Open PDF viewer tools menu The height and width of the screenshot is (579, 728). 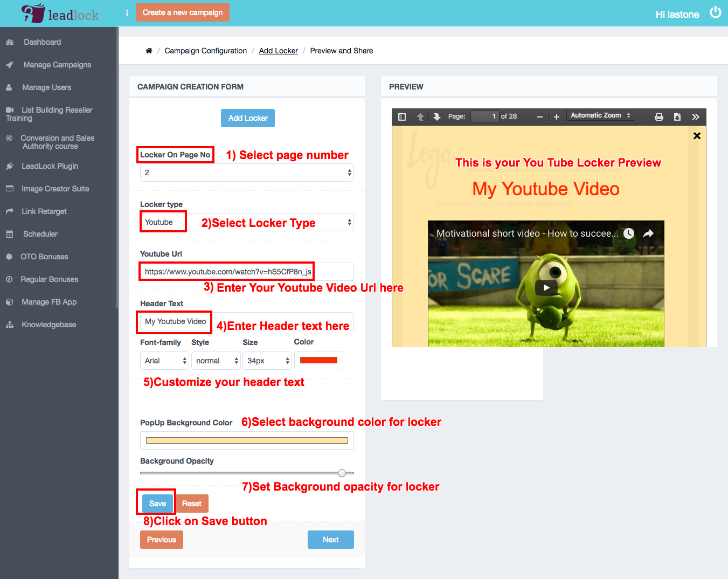[x=696, y=116]
